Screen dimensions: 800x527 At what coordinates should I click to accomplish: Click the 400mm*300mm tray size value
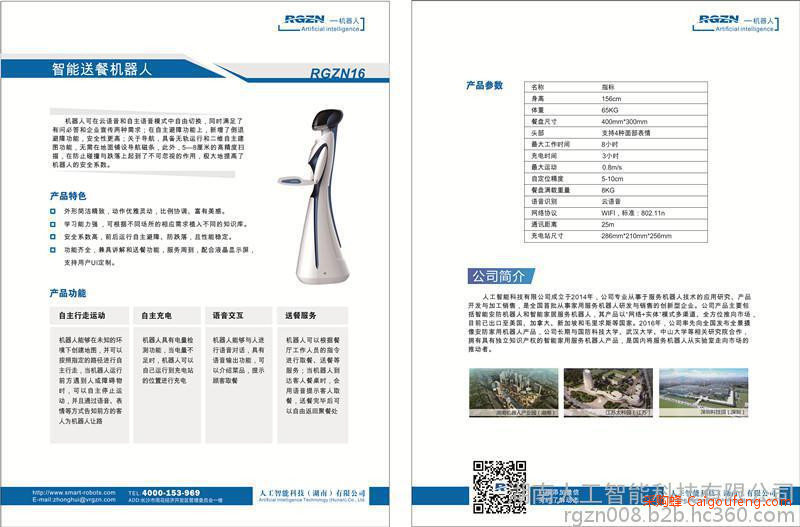point(624,121)
